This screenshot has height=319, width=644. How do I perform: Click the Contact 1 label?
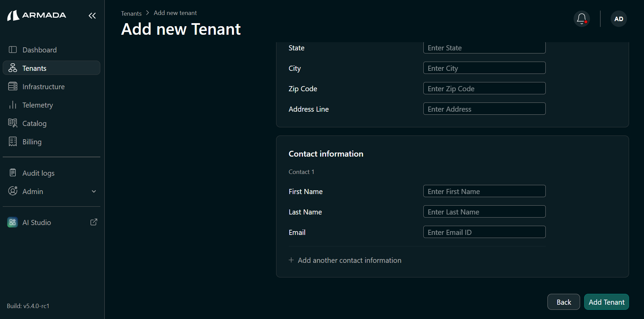302,172
